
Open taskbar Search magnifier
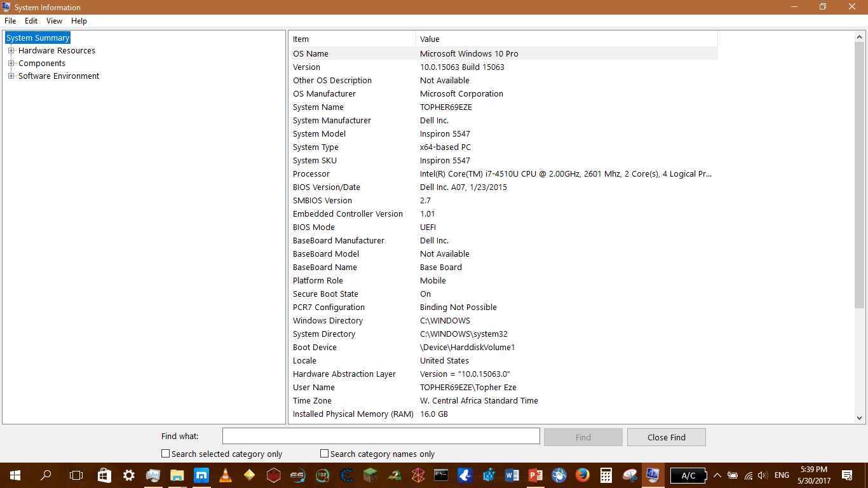point(46,475)
